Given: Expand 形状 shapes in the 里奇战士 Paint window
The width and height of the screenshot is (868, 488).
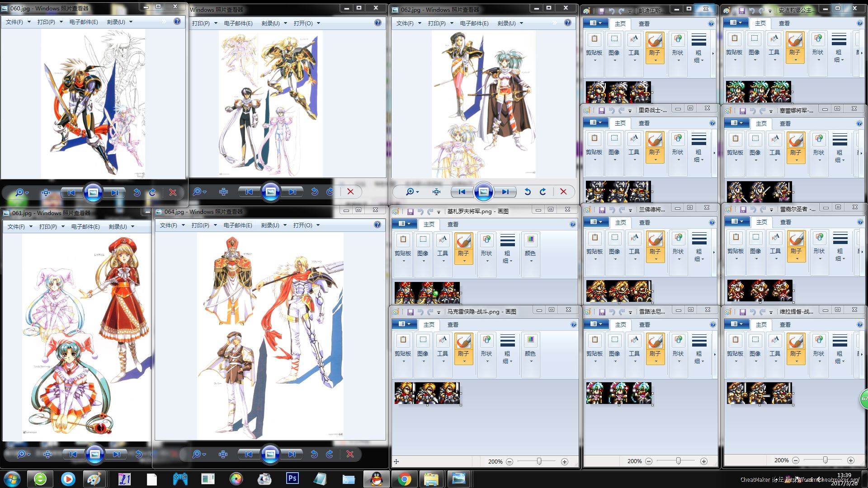Looking at the screenshot, I should pos(677,153).
